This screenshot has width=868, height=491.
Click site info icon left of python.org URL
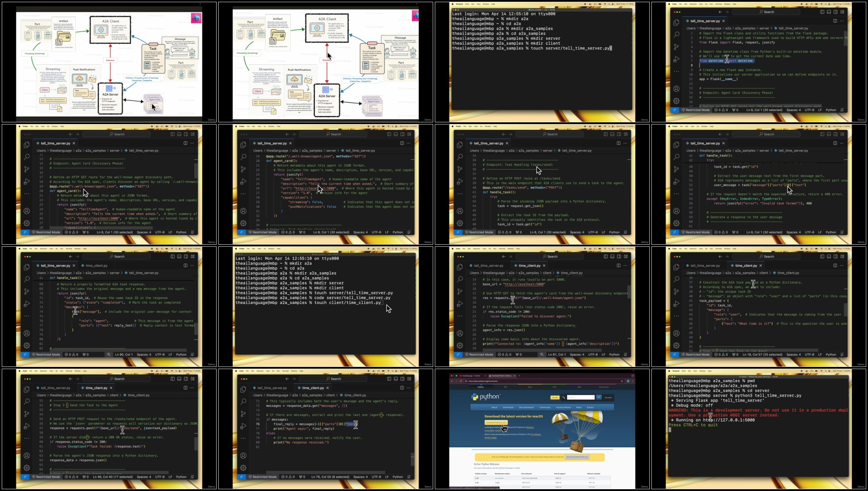coord(466,381)
